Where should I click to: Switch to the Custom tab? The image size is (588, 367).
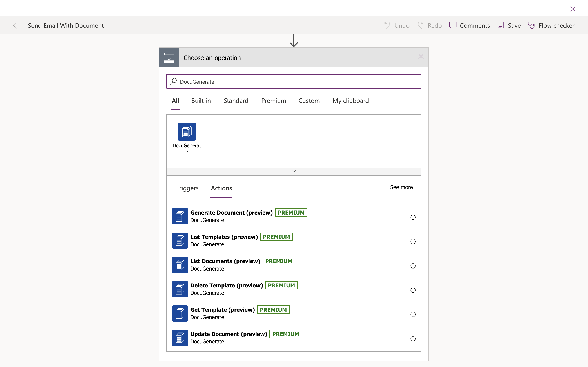[309, 101]
